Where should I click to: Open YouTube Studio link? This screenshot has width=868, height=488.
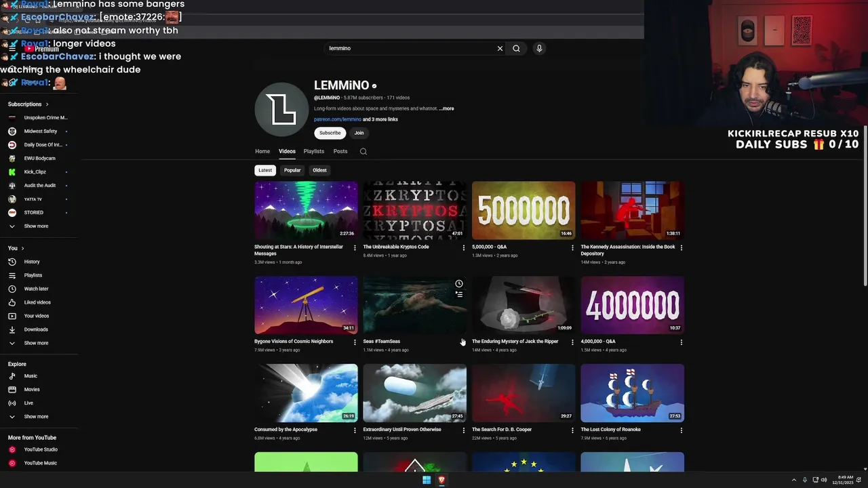41,449
